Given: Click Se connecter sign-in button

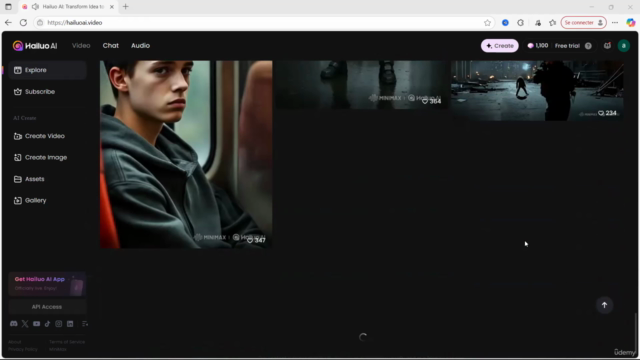Looking at the screenshot, I should click(584, 23).
